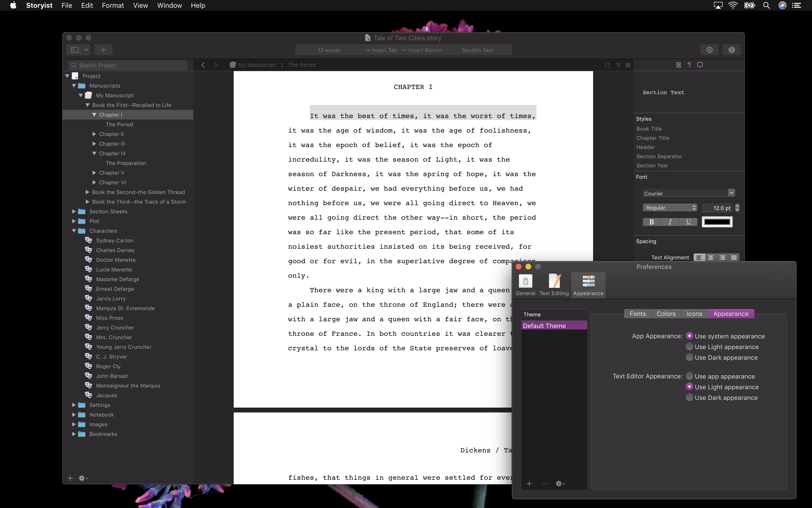812x508 pixels.
Task: Select Text Editor Use app appearance
Action: [x=689, y=376]
